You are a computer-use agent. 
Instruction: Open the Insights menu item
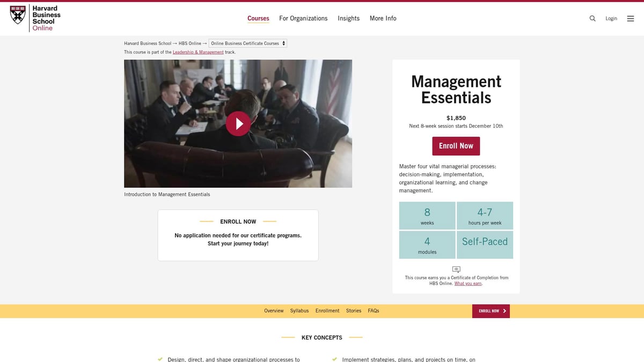pyautogui.click(x=348, y=18)
